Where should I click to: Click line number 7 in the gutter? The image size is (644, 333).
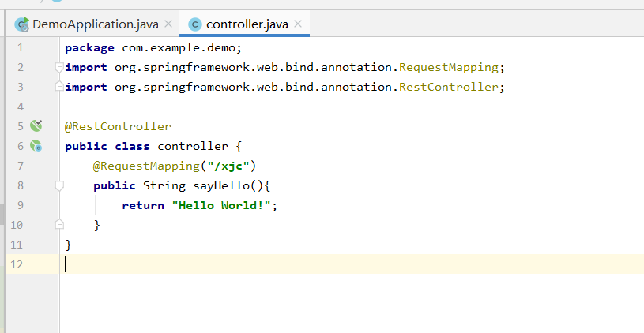click(x=21, y=166)
